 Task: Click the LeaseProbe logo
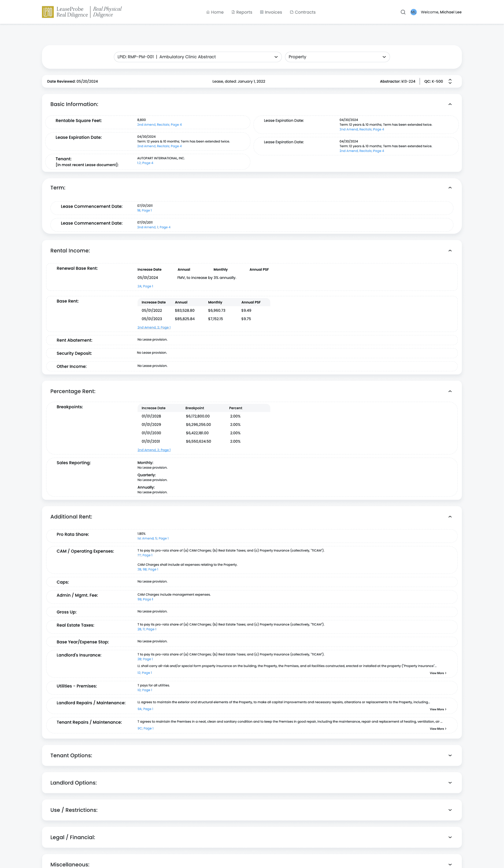coord(82,12)
